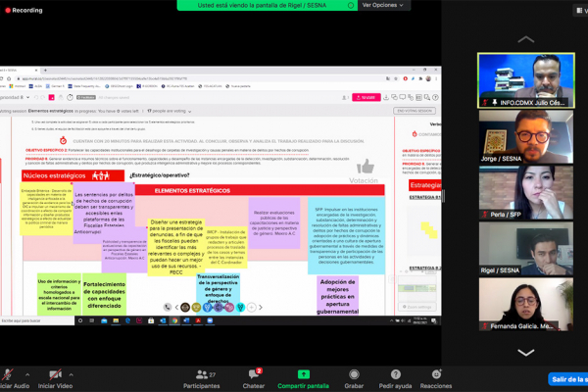Viewport: 588px width, 392px height.
Task: Click END VOTING SESSION button
Action: click(415, 111)
